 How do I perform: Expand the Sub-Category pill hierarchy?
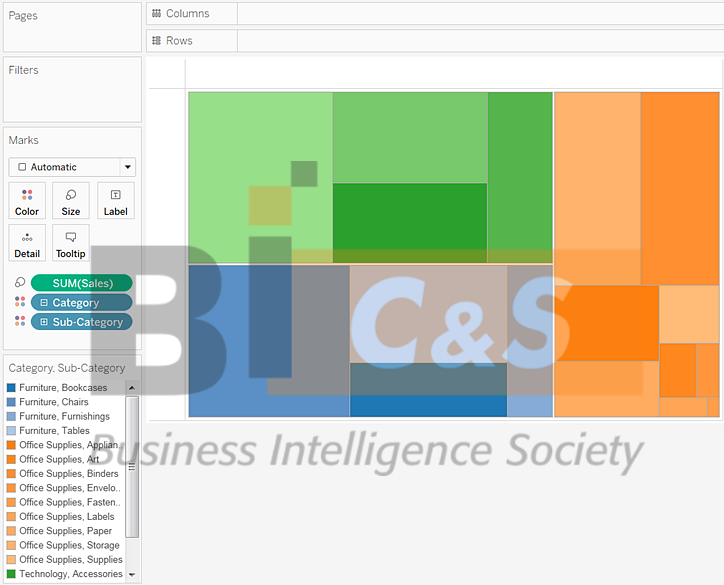coord(44,322)
